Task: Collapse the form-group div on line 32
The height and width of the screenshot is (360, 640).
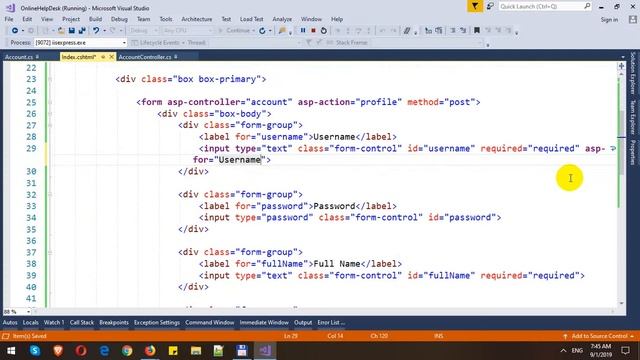Action: pos(50,195)
